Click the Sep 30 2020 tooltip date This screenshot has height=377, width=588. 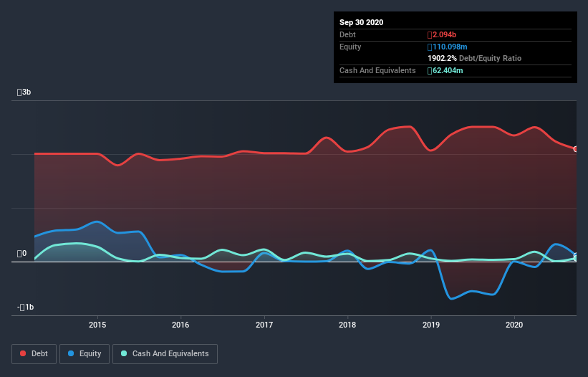tap(361, 22)
